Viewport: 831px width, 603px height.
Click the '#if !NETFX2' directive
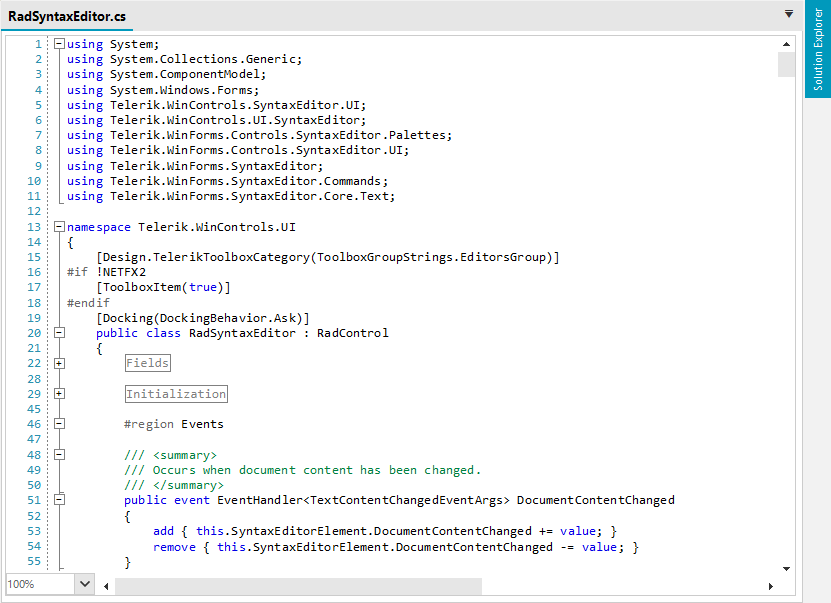pos(106,272)
